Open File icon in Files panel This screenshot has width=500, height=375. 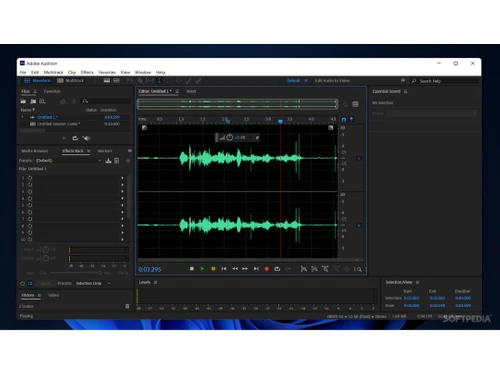point(23,101)
